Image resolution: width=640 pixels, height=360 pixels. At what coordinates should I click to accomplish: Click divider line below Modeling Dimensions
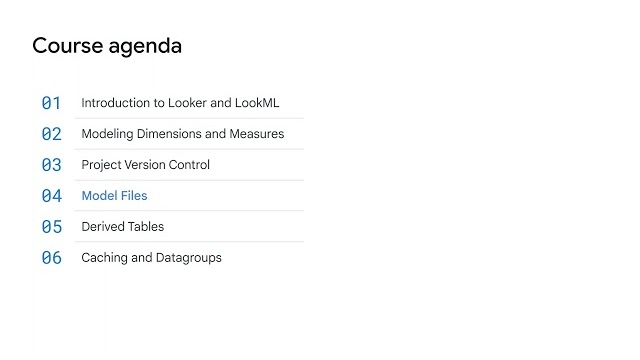coord(189,149)
